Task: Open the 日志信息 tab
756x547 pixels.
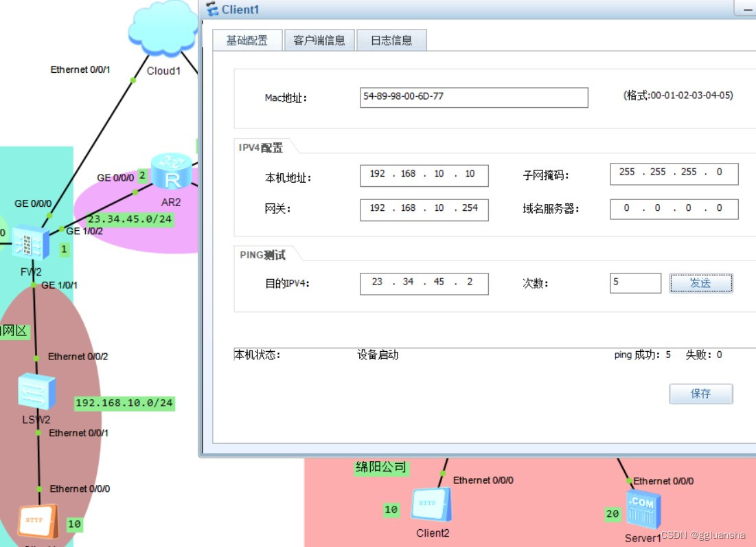Action: tap(391, 39)
